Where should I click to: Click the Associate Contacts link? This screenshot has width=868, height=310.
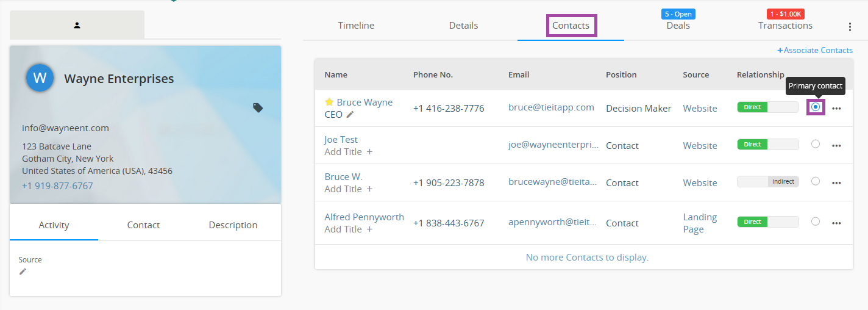815,50
